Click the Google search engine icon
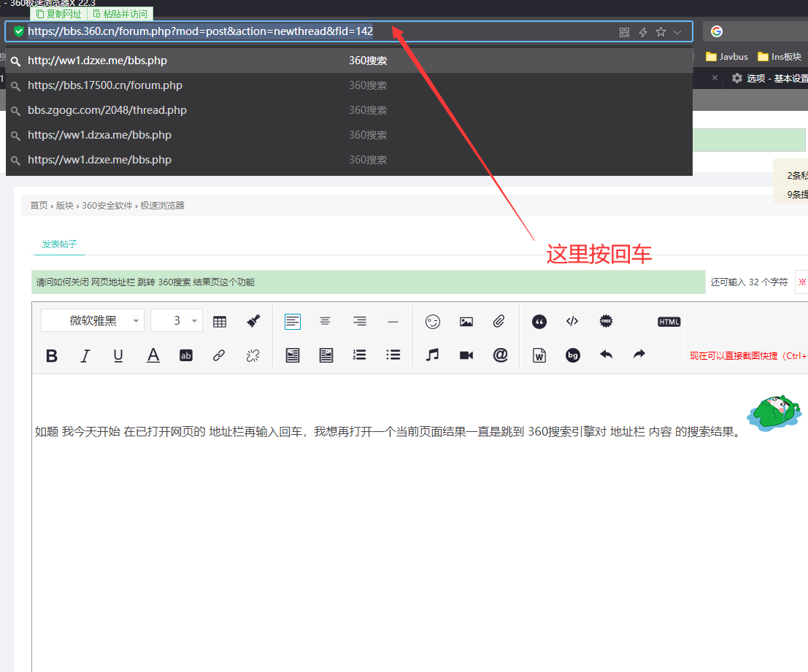Image resolution: width=808 pixels, height=672 pixels. pyautogui.click(x=716, y=31)
